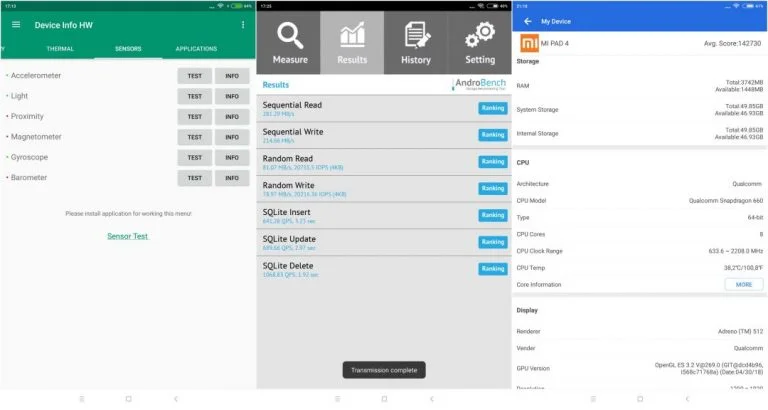This screenshot has height=410, width=768.
Task: Click the RAM row in My Device
Action: pos(640,86)
